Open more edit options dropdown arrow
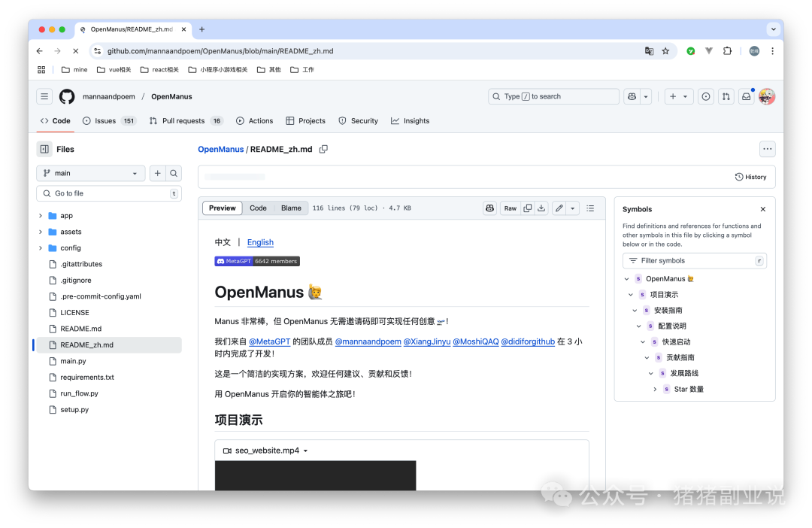The image size is (812, 528). [573, 208]
